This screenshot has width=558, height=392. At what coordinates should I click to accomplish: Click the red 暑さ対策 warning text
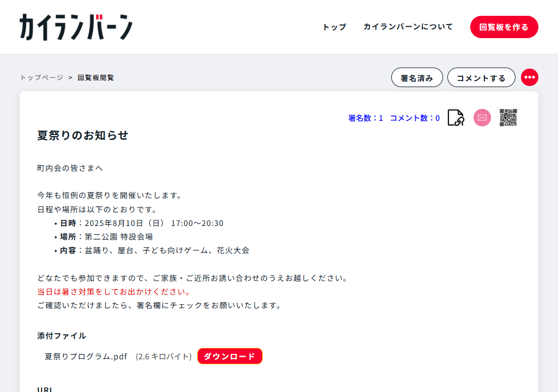coord(113,292)
